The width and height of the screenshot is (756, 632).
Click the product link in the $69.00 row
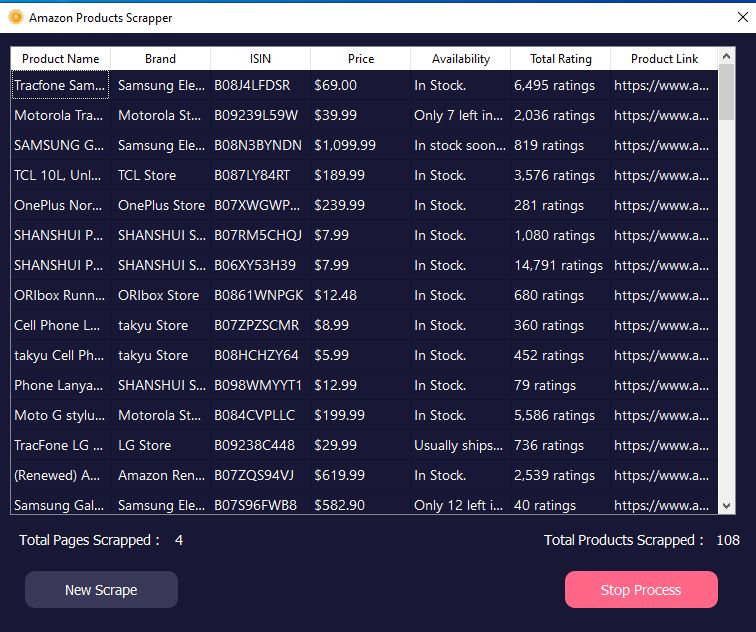(664, 85)
